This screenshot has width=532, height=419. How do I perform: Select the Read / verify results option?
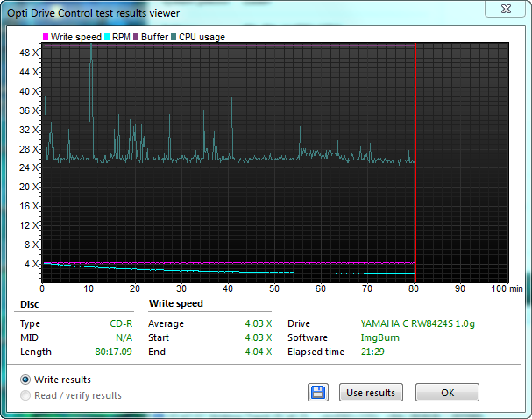pyautogui.click(x=25, y=395)
